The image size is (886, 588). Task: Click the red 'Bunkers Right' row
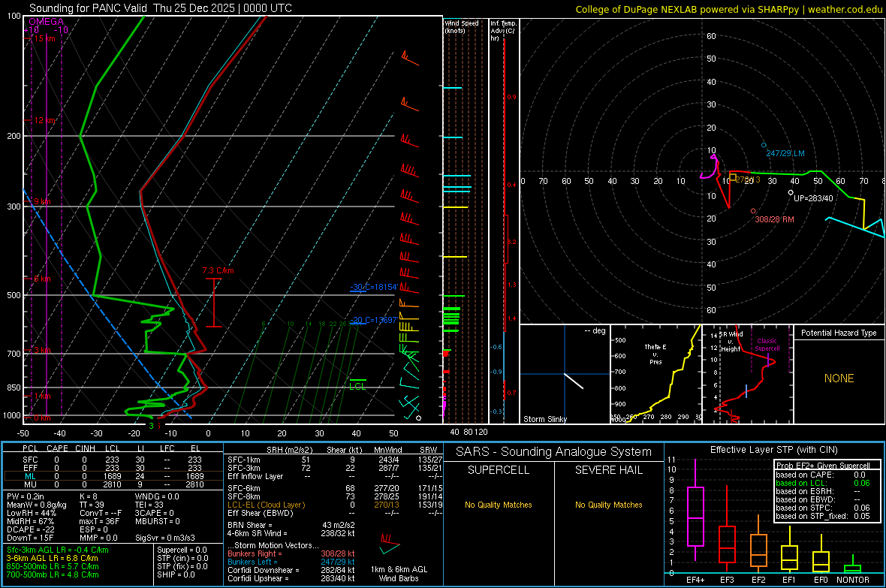click(291, 553)
